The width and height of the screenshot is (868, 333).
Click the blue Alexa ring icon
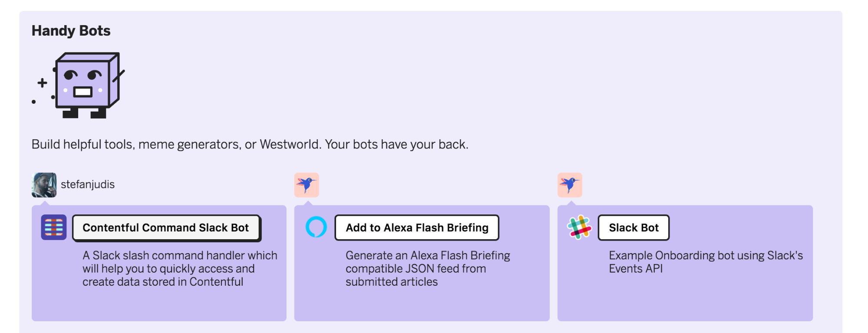pyautogui.click(x=316, y=227)
